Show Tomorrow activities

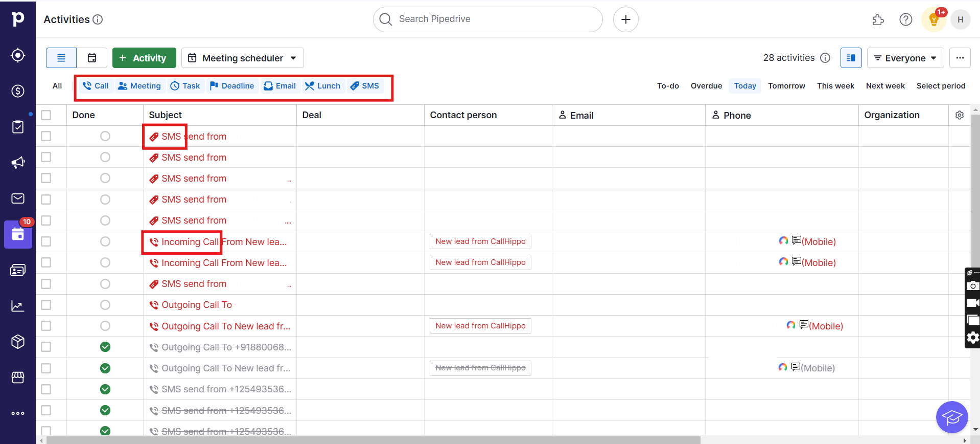click(786, 86)
